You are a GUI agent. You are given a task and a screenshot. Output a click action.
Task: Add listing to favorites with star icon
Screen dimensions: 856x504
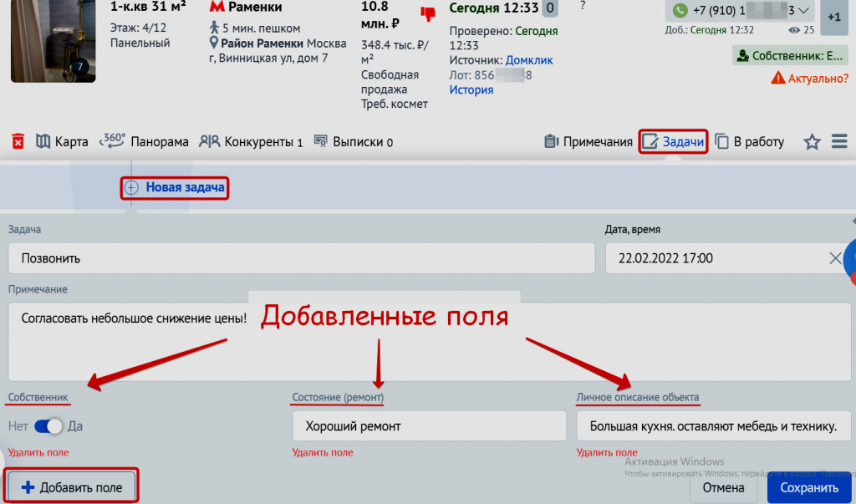click(812, 142)
